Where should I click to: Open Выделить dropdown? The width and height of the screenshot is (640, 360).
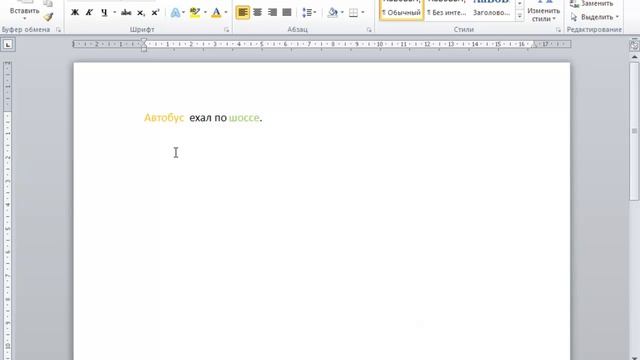tap(595, 17)
